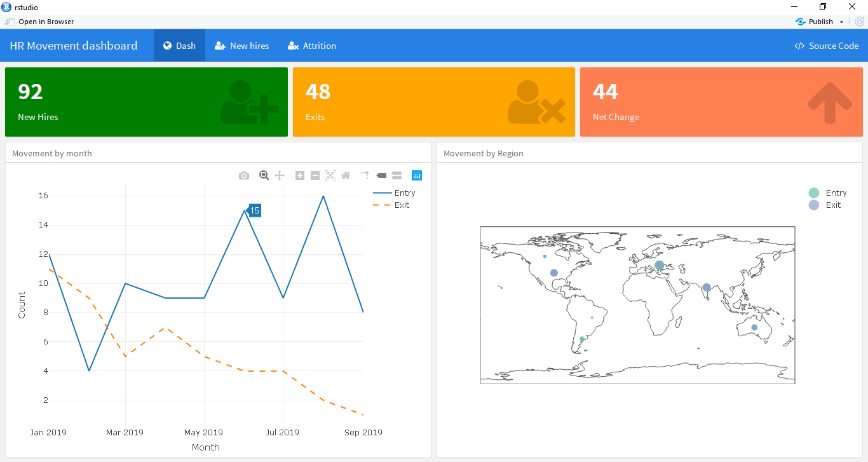Click the Jul 2019 x-axis label
Image resolution: width=868 pixels, height=462 pixels.
pos(282,432)
